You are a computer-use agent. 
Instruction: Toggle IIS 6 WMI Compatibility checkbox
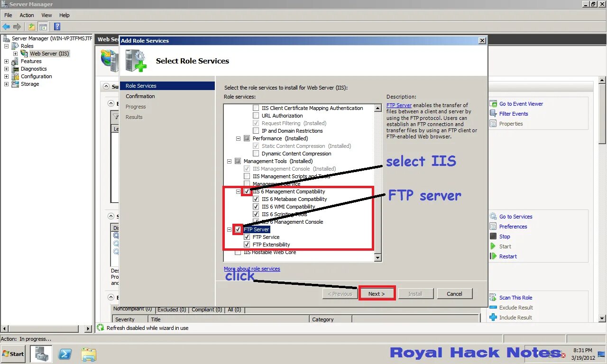coord(256,207)
